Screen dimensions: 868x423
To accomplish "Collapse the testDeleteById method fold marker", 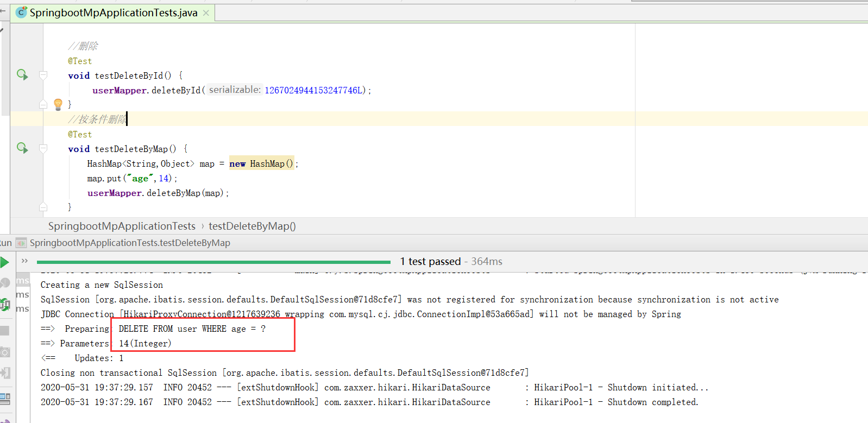I will pyautogui.click(x=43, y=75).
